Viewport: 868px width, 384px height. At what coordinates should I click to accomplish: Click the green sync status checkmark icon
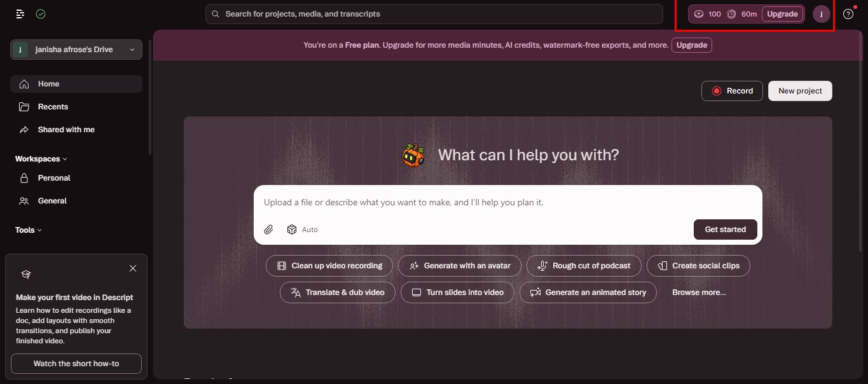[x=41, y=14]
